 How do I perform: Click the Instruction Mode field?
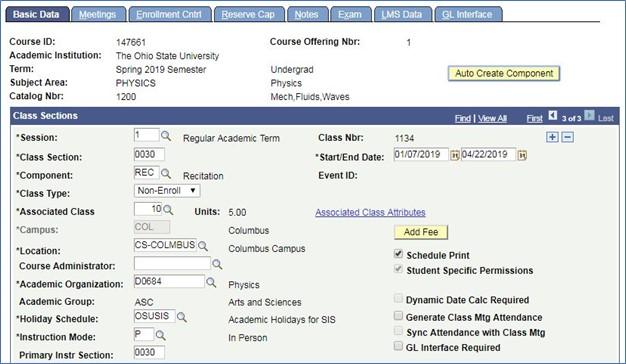[144, 334]
